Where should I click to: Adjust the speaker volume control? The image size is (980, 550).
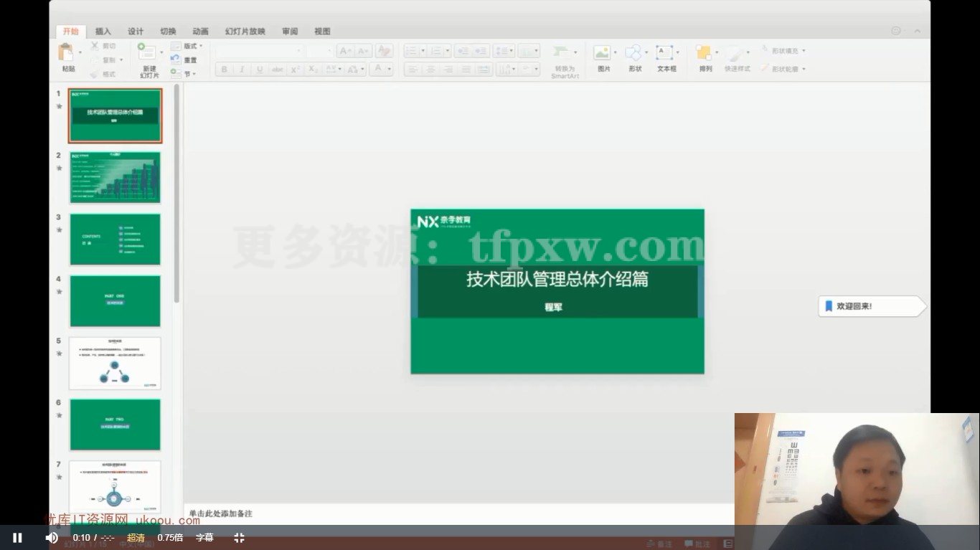coord(50,537)
